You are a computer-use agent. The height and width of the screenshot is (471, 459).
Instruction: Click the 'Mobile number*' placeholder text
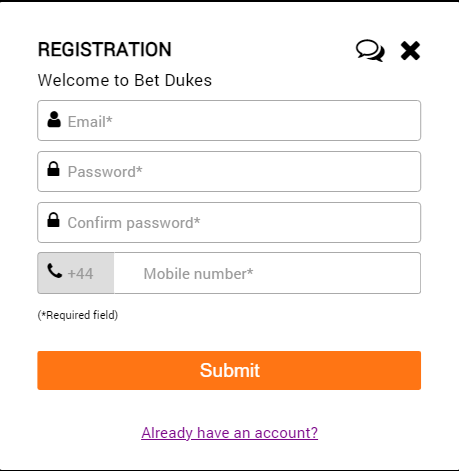pos(198,274)
